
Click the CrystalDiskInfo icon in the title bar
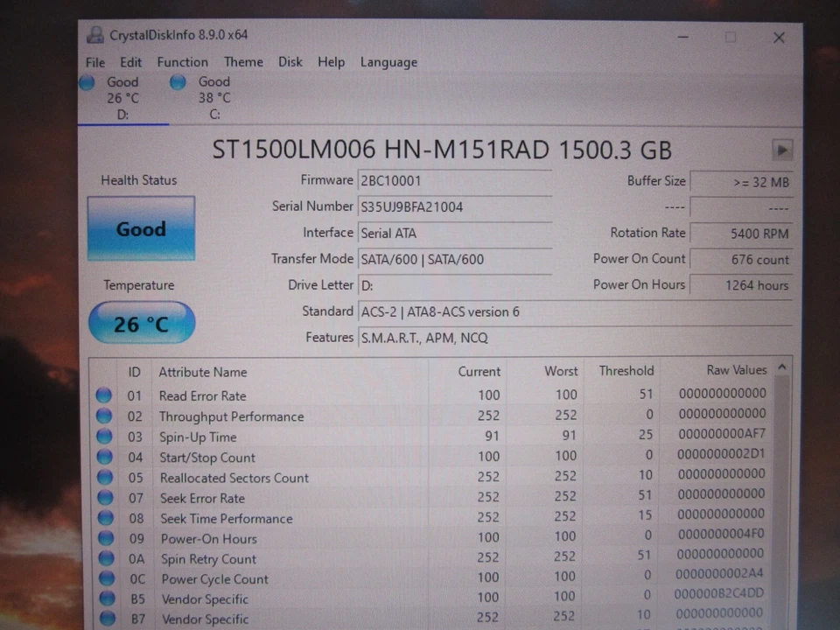95,35
